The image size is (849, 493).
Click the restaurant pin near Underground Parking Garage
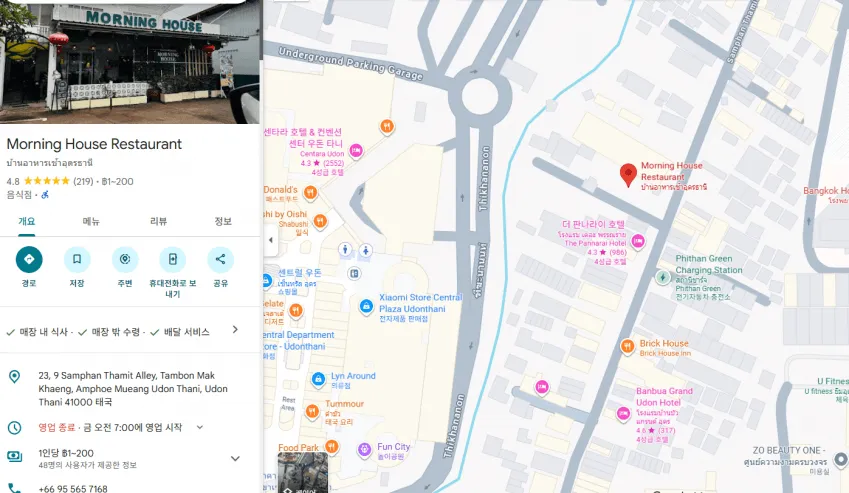387,127
